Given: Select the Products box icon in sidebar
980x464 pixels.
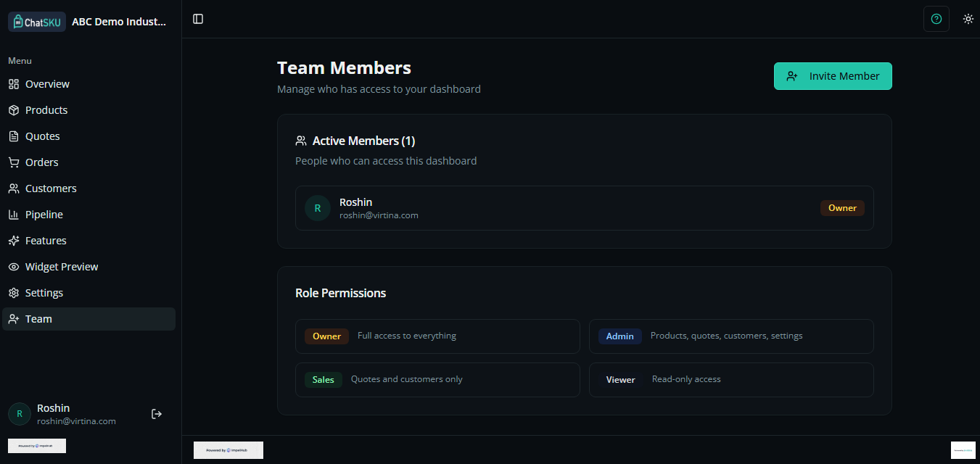Looking at the screenshot, I should point(12,109).
